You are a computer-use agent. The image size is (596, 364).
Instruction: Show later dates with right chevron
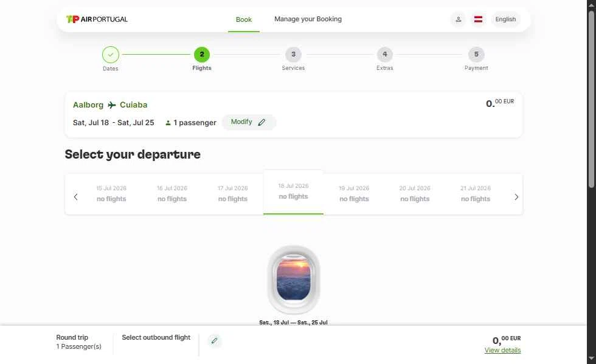point(516,197)
